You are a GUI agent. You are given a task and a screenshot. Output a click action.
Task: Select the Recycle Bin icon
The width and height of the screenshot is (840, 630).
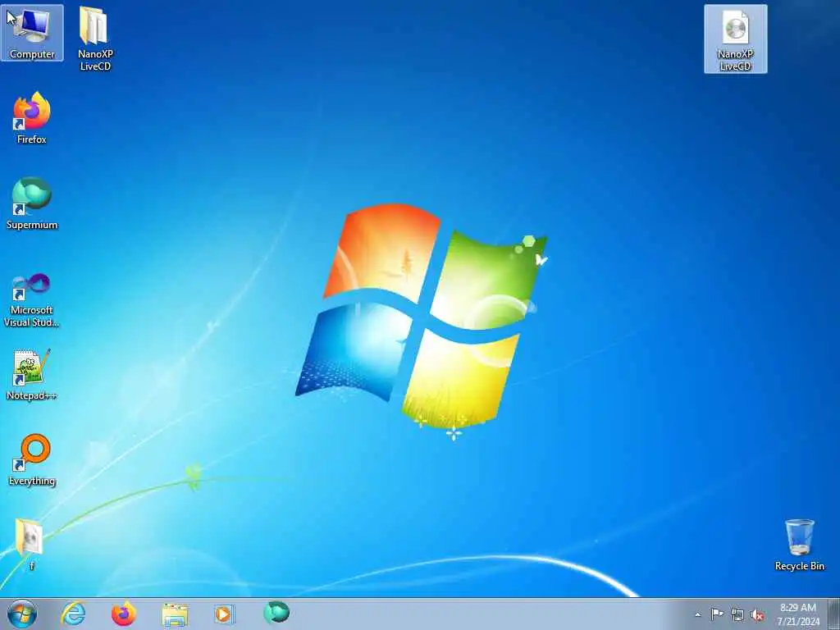point(799,545)
